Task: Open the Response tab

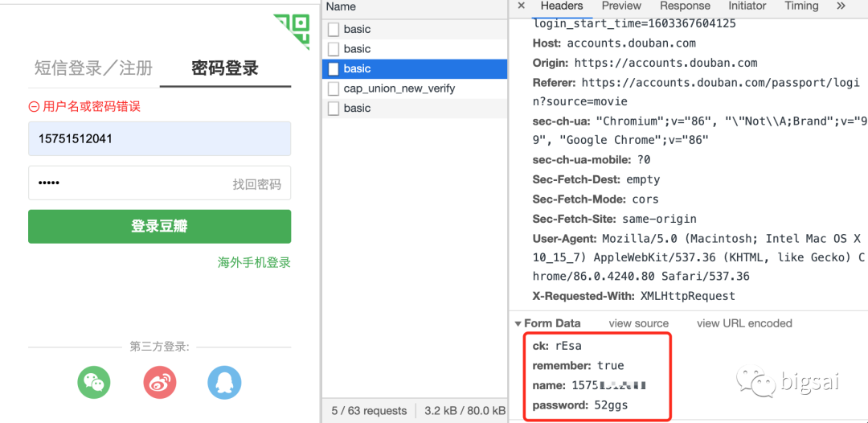Action: click(x=685, y=6)
